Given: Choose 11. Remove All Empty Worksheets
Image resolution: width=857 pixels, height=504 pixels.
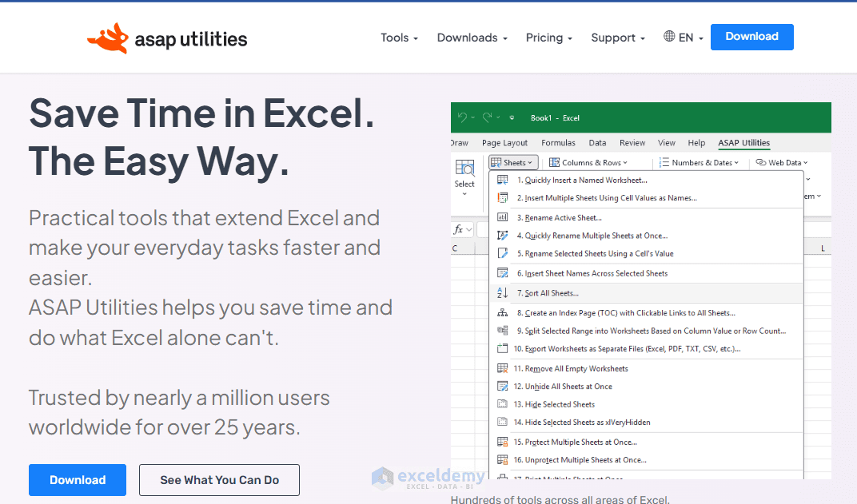Looking at the screenshot, I should coord(647,368).
